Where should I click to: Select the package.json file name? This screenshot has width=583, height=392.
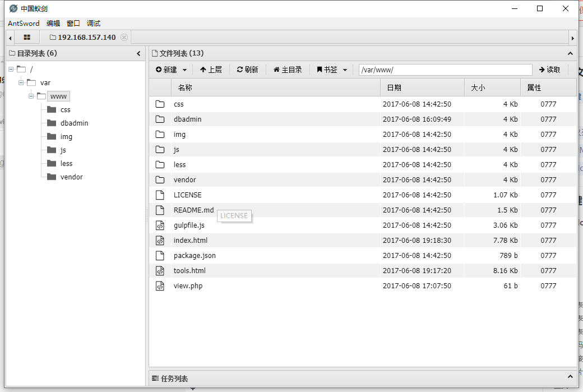click(195, 256)
